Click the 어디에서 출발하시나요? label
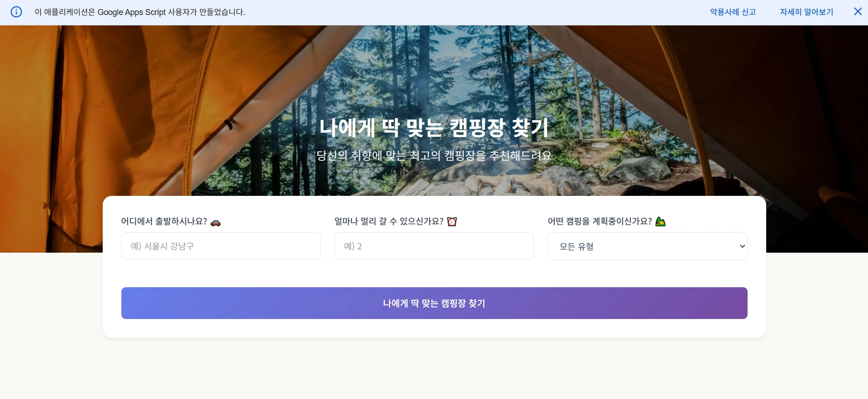 tap(164, 221)
